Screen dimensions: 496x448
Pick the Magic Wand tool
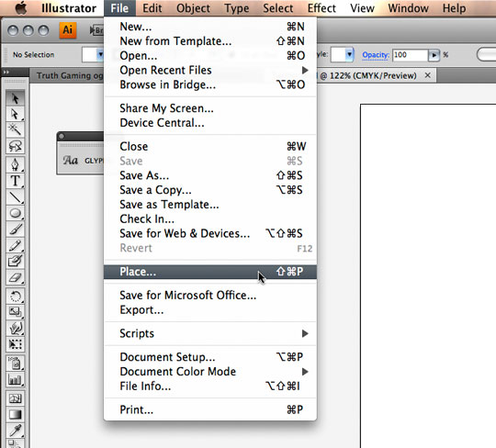pyautogui.click(x=15, y=130)
